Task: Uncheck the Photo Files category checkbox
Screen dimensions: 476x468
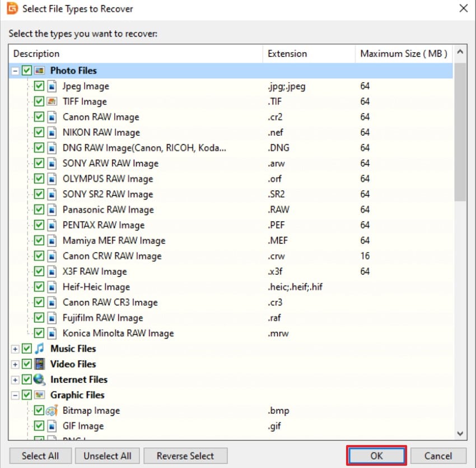Action: pos(27,71)
